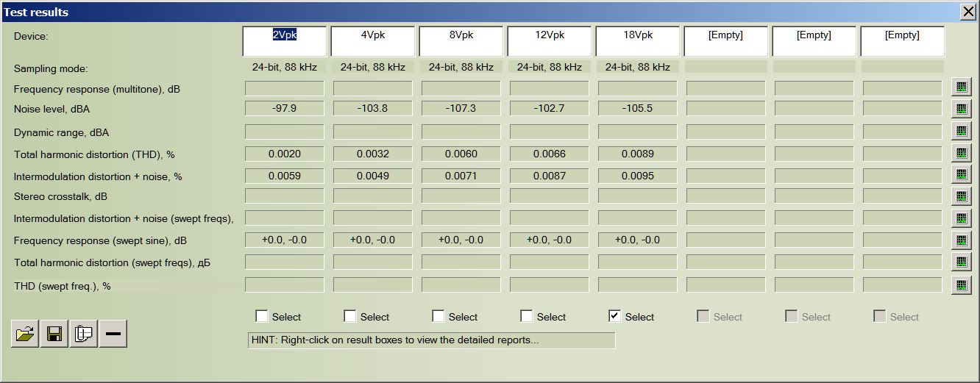Open graph for Noise level row
The height and width of the screenshot is (383, 980).
[x=960, y=109]
